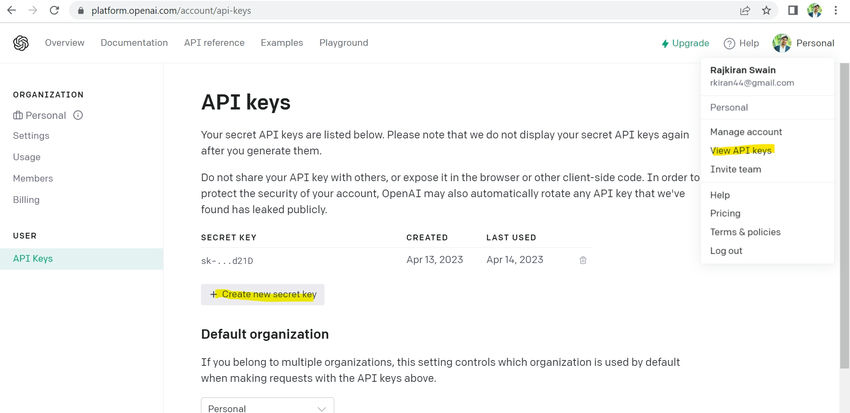The image size is (850, 413).
Task: Click Invite team in account menu
Action: [x=736, y=169]
